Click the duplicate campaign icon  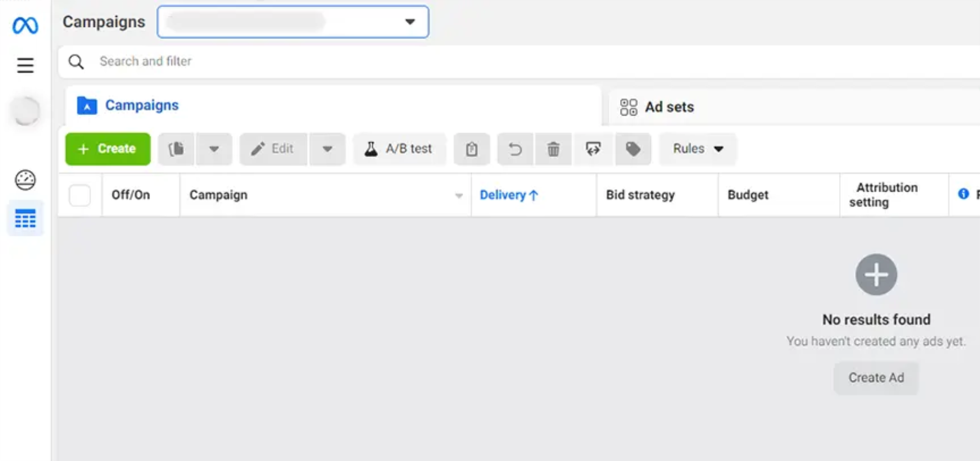[176, 149]
